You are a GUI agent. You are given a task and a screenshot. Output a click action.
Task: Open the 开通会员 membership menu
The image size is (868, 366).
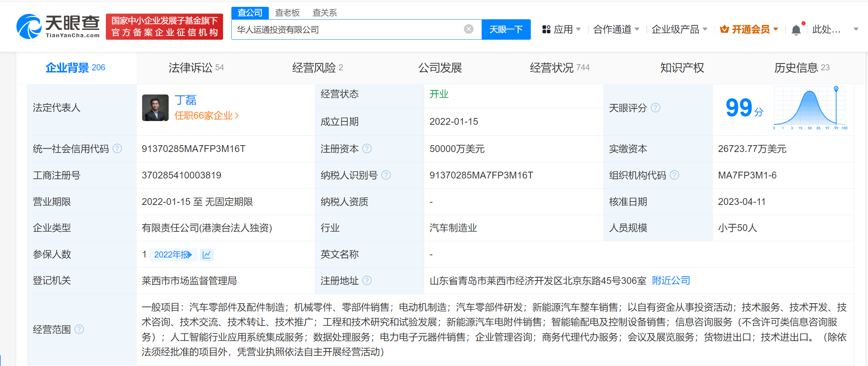749,29
